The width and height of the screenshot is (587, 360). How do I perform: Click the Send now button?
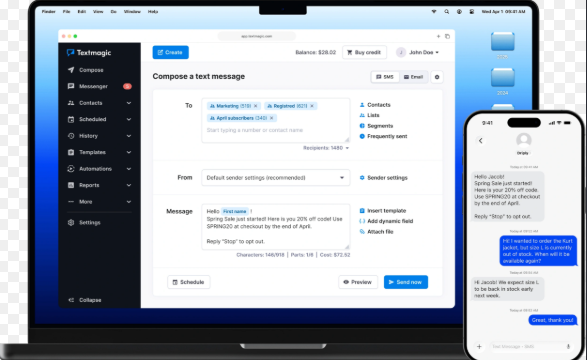point(406,282)
